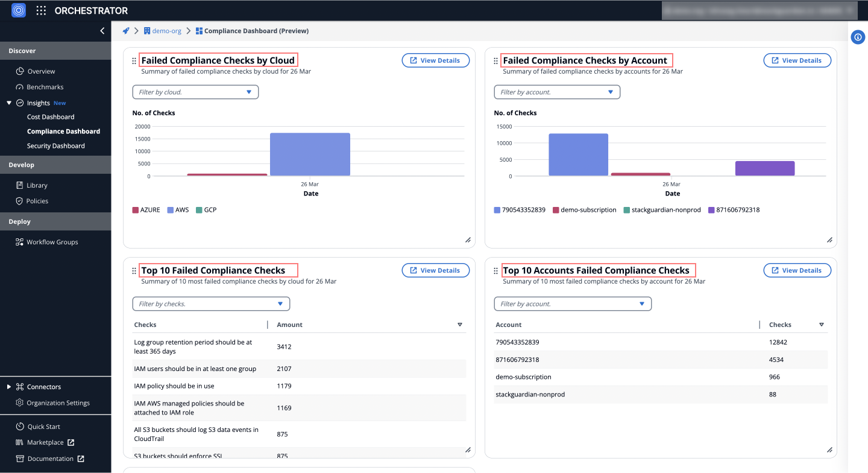Toggle the AZURE legend in cloud chart
This screenshot has width=868, height=473.
[x=146, y=209]
